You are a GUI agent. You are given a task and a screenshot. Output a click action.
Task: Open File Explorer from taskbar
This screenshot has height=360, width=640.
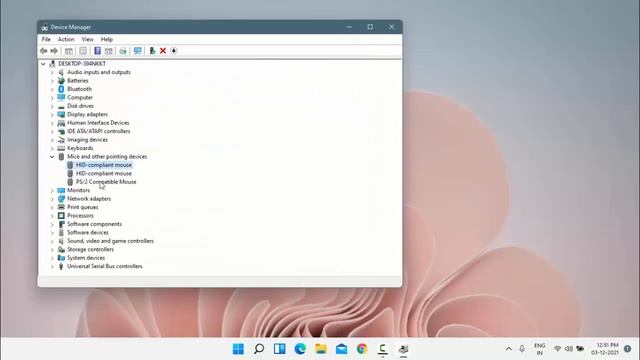321,349
